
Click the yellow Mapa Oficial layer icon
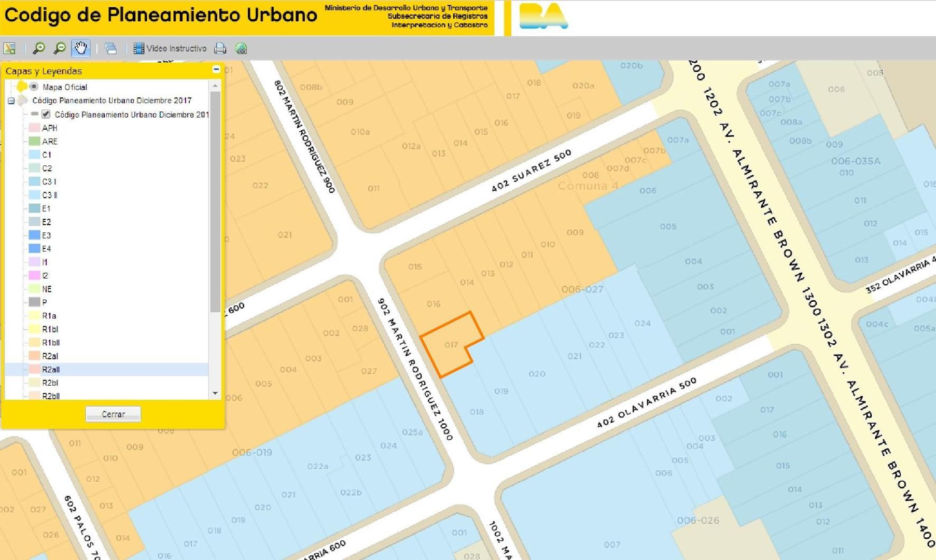[21, 86]
